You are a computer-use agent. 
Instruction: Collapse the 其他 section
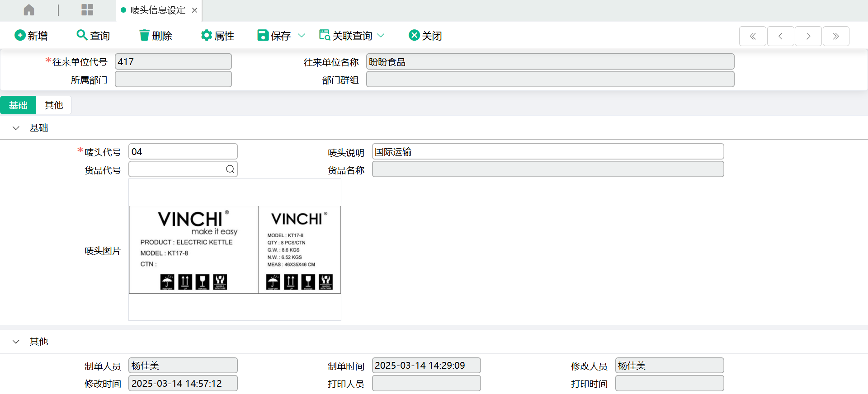coord(16,342)
